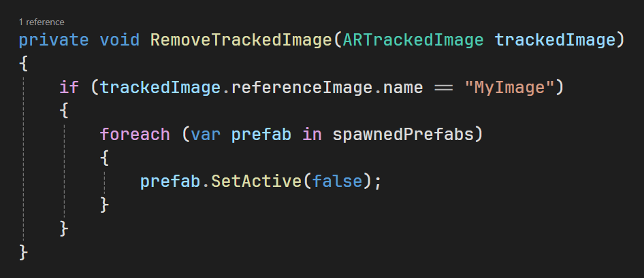Click trackedImage inside the if condition
Image resolution: width=644 pixels, height=278 pixels.
click(x=160, y=87)
